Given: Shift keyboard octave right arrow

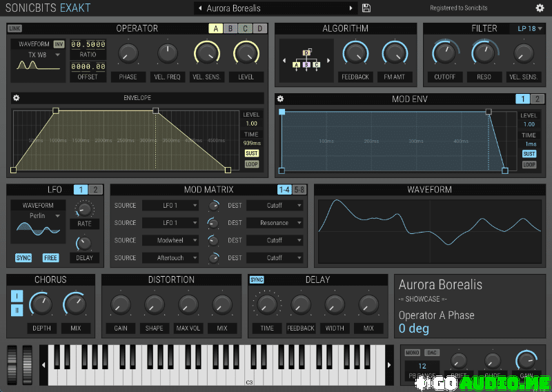Looking at the screenshot, I should click(389, 365).
